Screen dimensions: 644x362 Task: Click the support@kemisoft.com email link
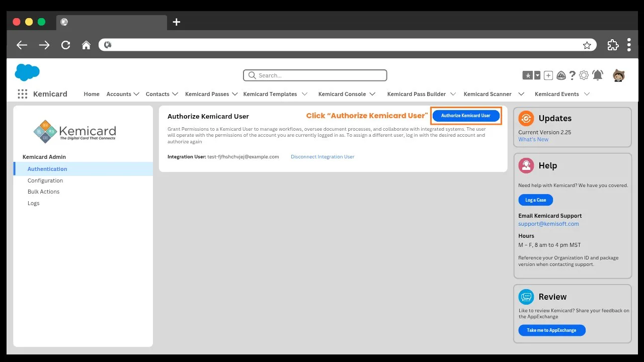coord(548,224)
